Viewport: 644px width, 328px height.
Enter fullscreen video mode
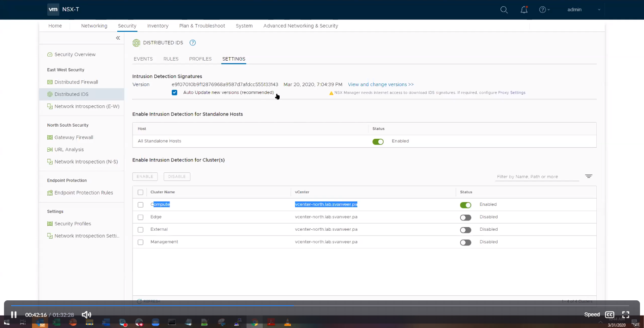coord(626,315)
